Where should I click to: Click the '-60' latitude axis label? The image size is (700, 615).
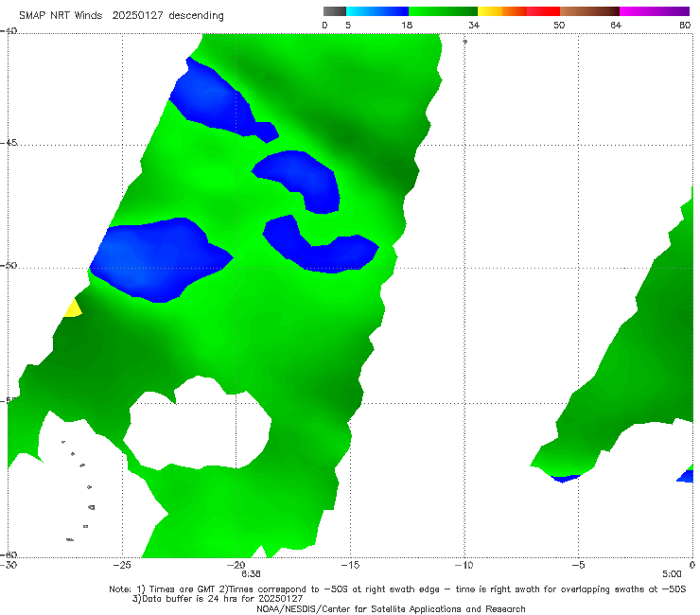pos(9,554)
